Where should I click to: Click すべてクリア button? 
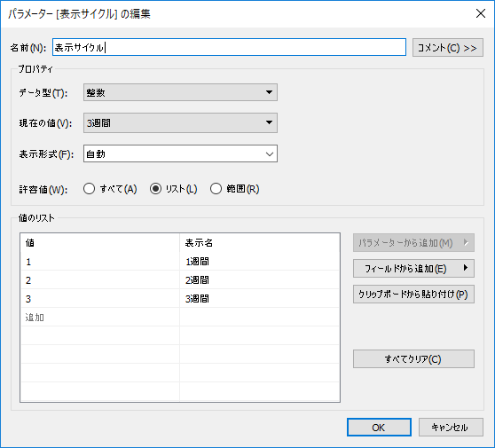click(x=413, y=359)
